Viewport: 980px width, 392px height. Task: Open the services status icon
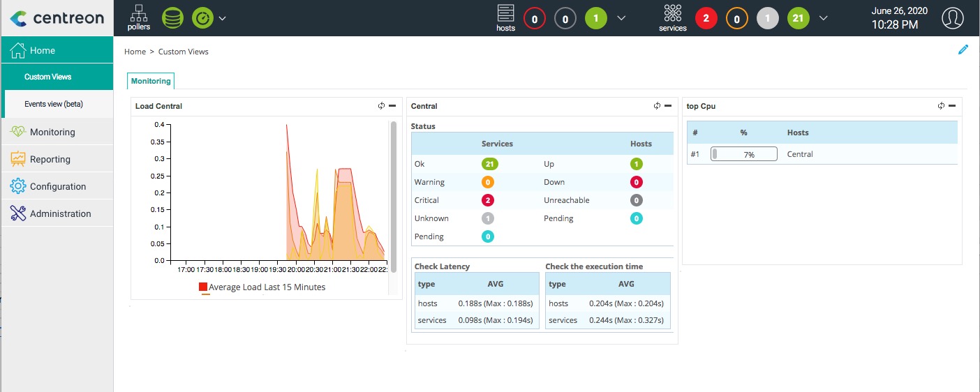[672, 17]
